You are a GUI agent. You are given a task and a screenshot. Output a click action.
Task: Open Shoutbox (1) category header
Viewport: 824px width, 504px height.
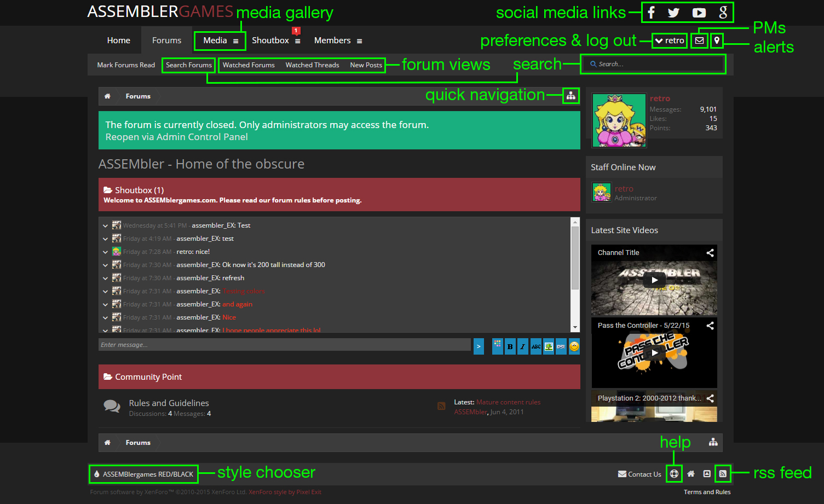[x=139, y=190]
